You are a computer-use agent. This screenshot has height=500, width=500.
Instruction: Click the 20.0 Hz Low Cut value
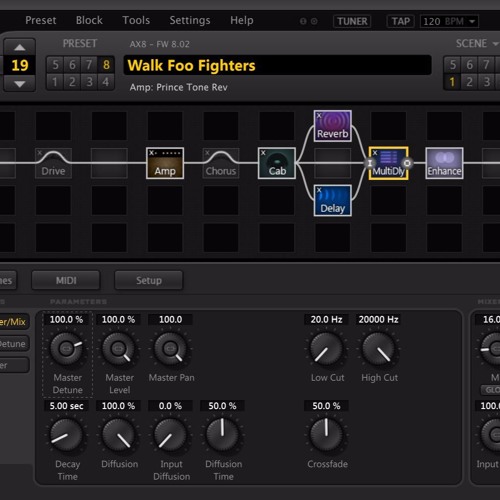pos(326,320)
